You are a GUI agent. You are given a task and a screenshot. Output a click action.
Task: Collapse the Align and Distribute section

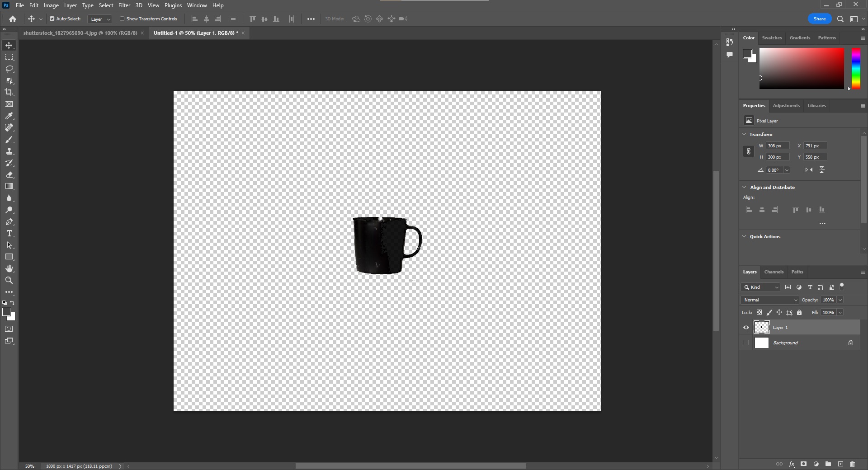[x=745, y=187]
